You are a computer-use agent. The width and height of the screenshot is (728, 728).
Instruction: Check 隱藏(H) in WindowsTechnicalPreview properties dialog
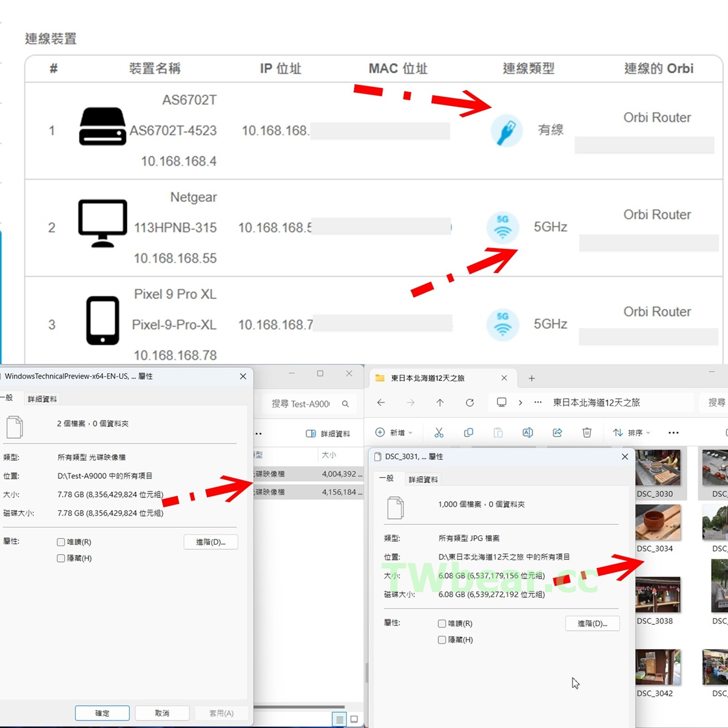[x=61, y=558]
